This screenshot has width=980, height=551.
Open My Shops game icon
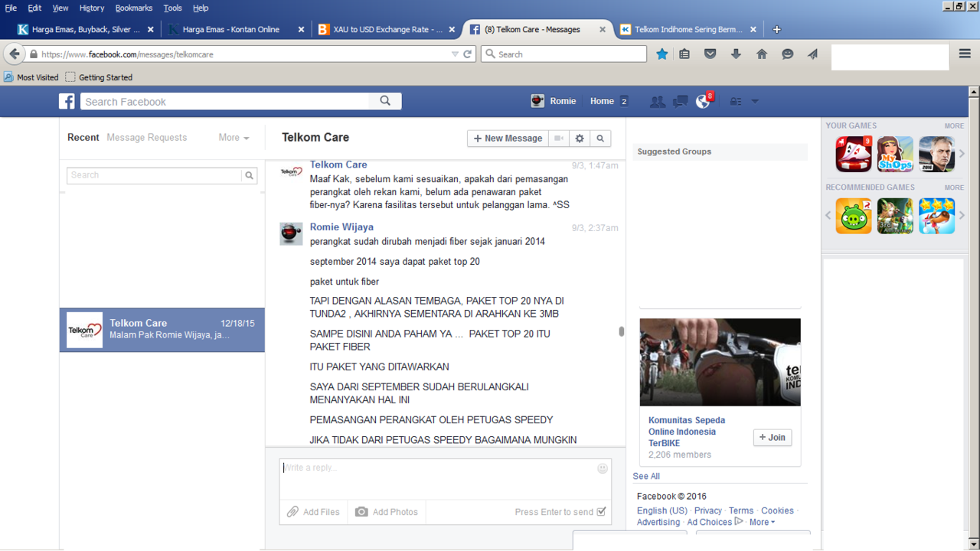coord(895,155)
